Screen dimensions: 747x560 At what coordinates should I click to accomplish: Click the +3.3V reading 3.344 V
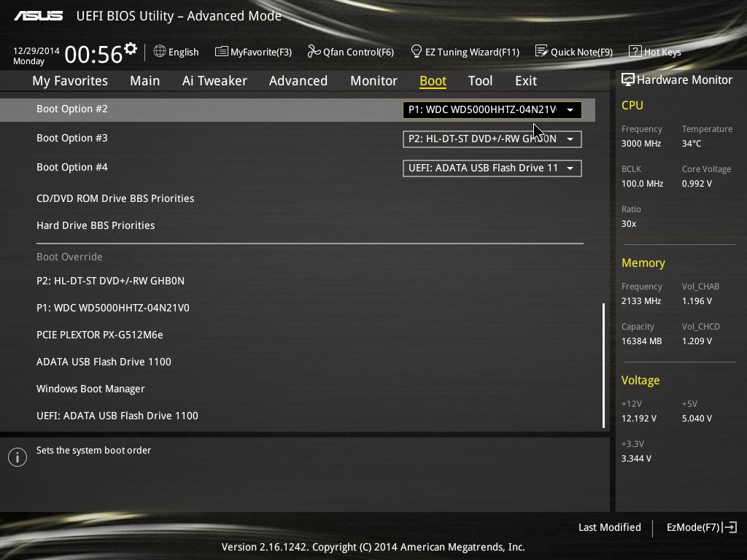point(636,459)
